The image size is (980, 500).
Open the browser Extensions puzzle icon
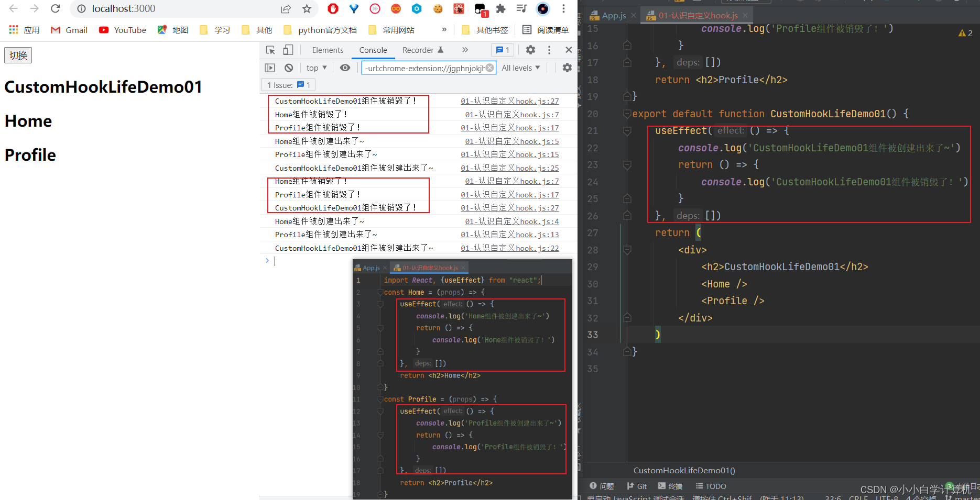pyautogui.click(x=500, y=8)
